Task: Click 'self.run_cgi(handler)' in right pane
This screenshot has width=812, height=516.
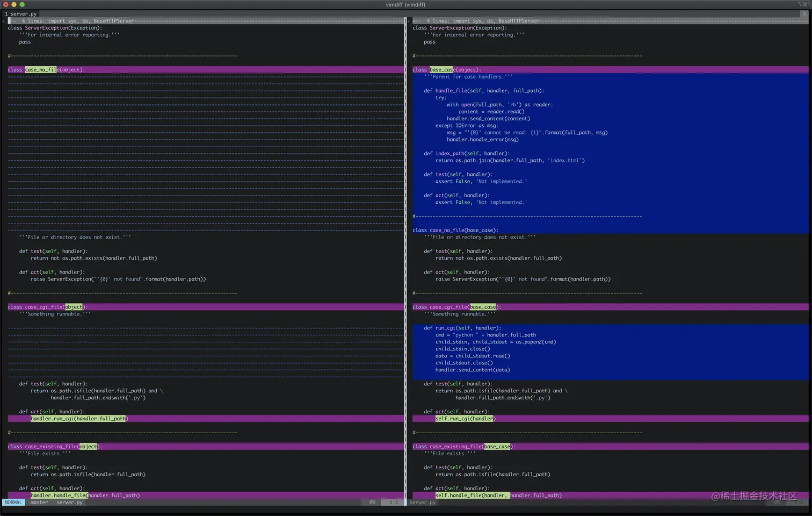Action: pyautogui.click(x=465, y=419)
